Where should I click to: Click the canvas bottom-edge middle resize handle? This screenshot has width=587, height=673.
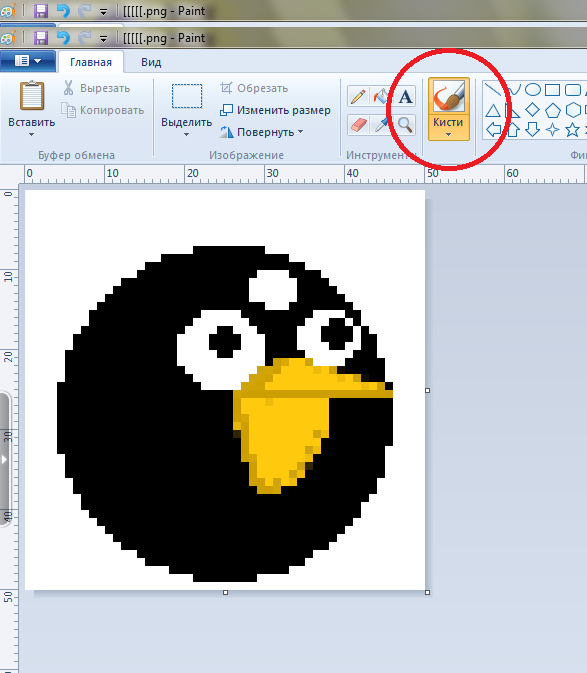[x=225, y=592]
